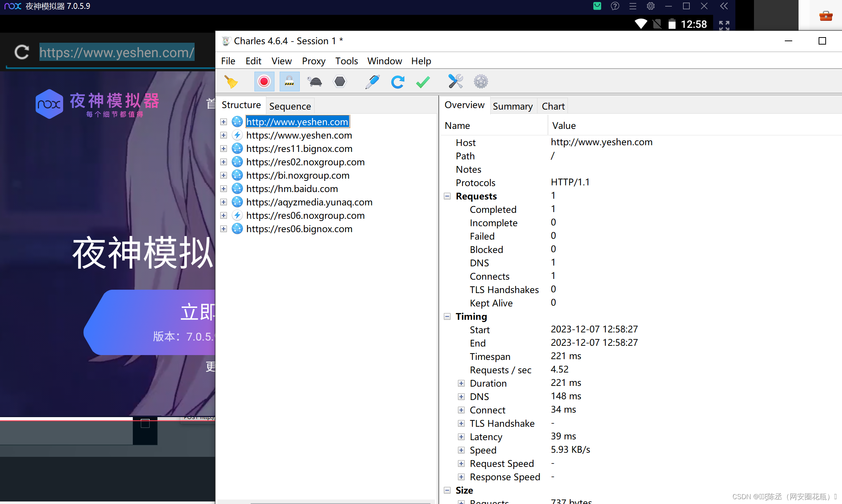The image size is (842, 504).
Task: Open the Tools menu
Action: (347, 61)
